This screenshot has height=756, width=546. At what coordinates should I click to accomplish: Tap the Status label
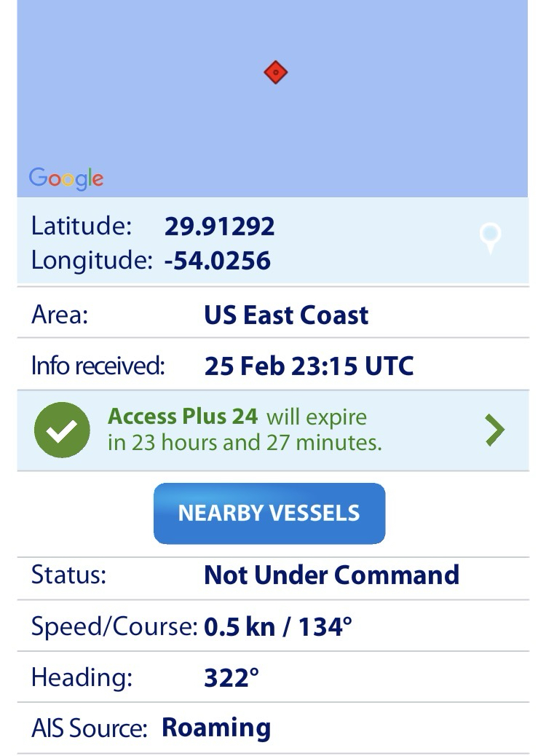tap(68, 575)
